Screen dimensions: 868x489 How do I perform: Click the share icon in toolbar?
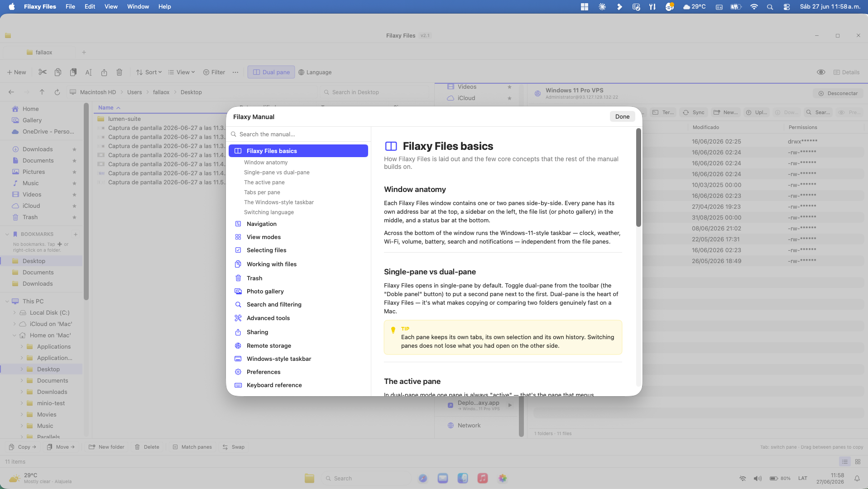point(104,72)
